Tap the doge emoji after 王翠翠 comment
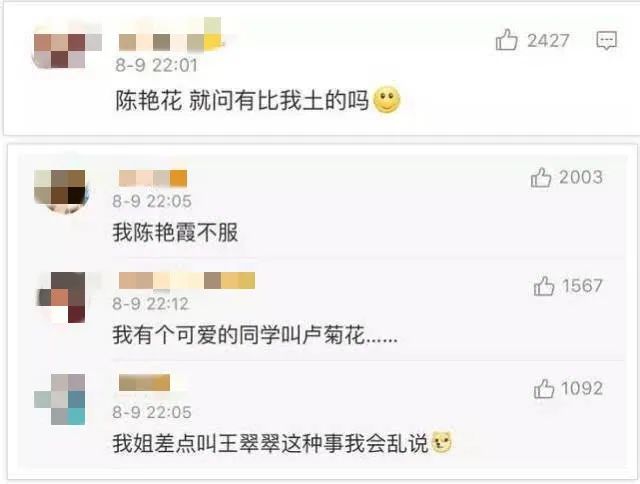Image resolution: width=640 pixels, height=484 pixels. click(x=442, y=442)
